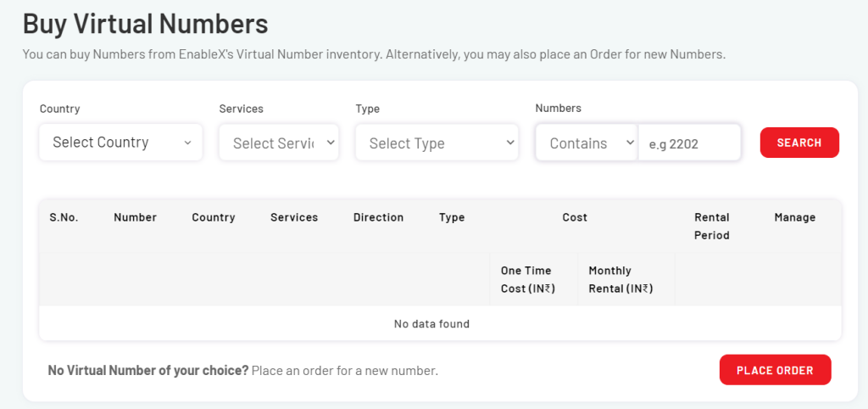Click the Numbers field label

coord(558,108)
